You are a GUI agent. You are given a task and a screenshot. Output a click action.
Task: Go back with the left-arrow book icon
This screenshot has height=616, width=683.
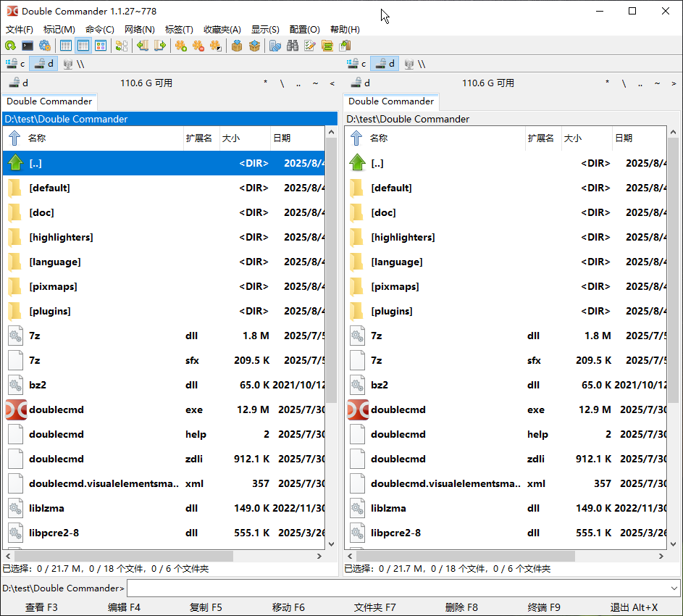[143, 46]
